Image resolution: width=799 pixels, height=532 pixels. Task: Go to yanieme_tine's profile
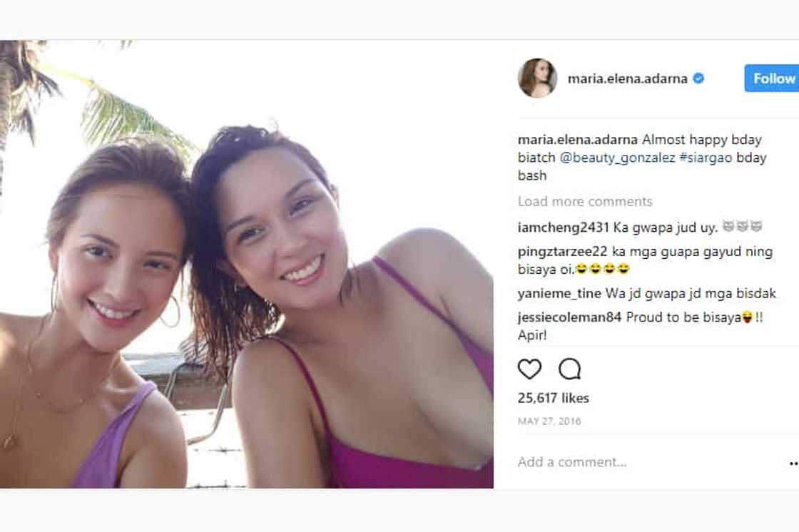click(559, 293)
